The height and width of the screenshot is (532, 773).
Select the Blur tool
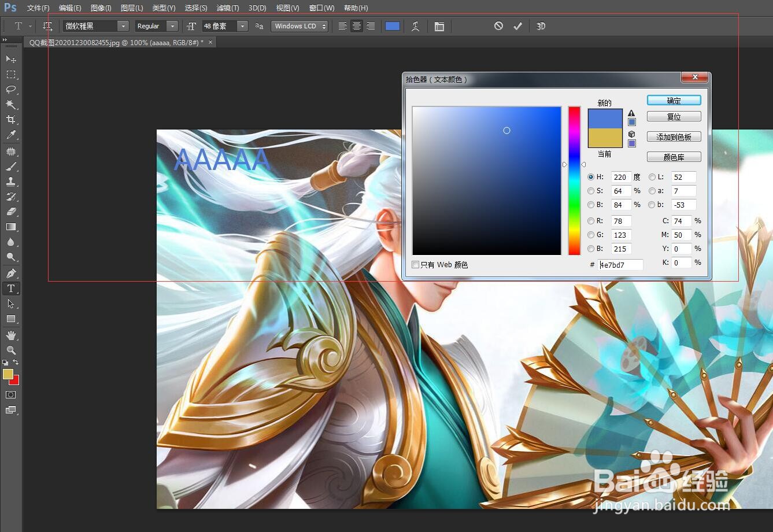click(x=10, y=242)
